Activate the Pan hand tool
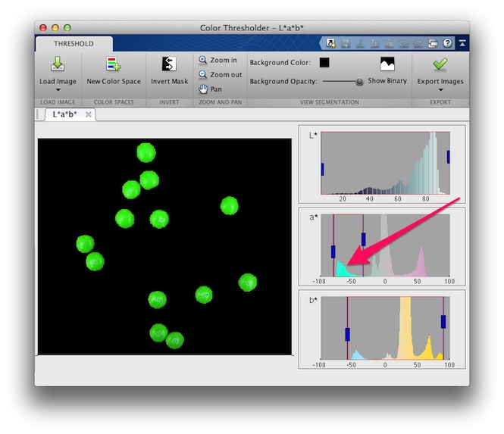The width and height of the screenshot is (504, 434). [203, 89]
